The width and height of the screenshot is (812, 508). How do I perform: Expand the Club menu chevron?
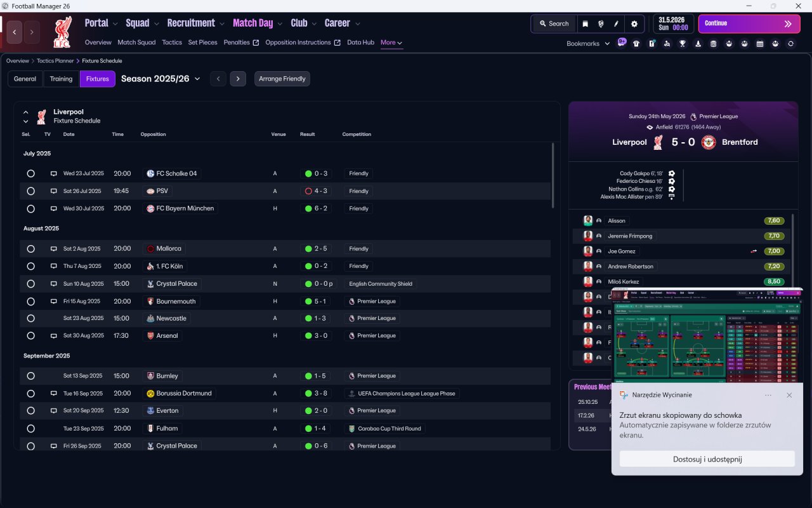(x=314, y=23)
